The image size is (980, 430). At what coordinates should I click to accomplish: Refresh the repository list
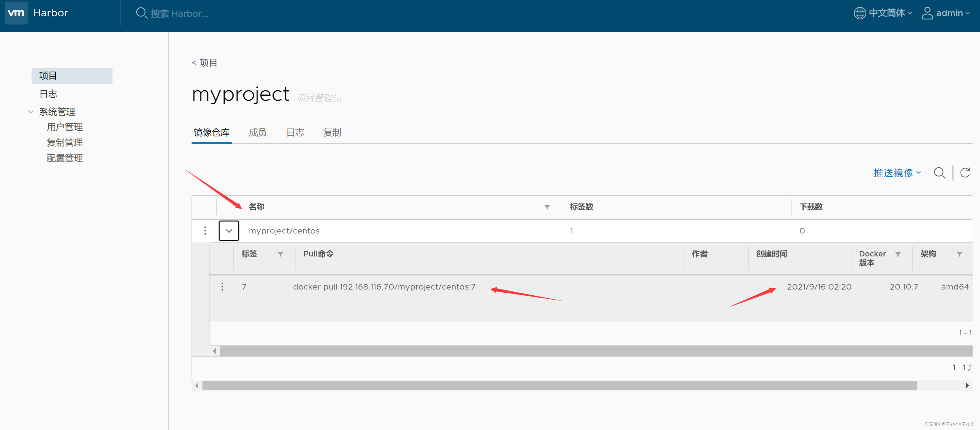tap(965, 173)
